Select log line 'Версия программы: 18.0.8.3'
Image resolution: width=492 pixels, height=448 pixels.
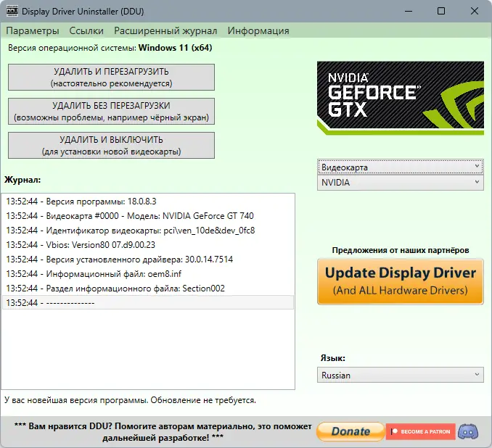click(x=148, y=202)
